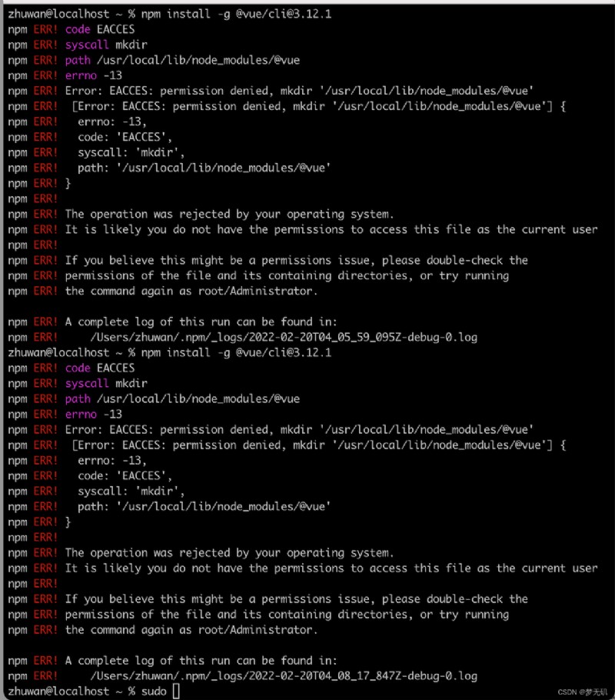Click the second 'A complete log' line
This screenshot has width=615, height=700.
201,661
